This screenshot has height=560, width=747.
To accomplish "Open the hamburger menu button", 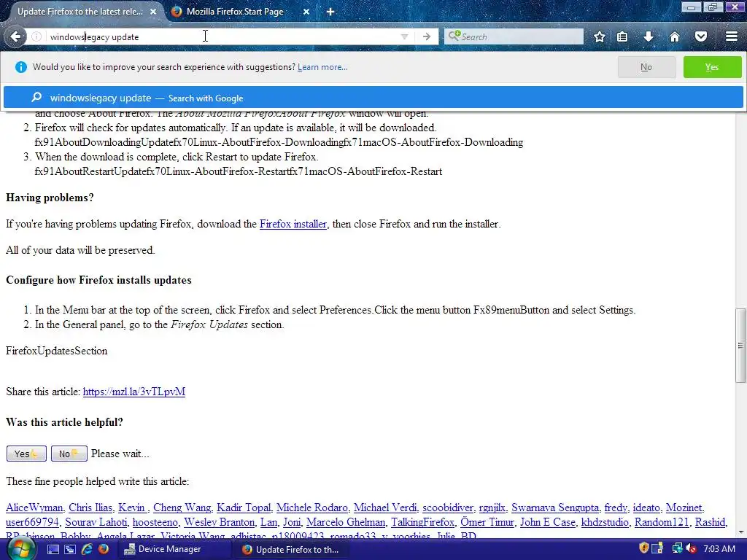I will [731, 36].
